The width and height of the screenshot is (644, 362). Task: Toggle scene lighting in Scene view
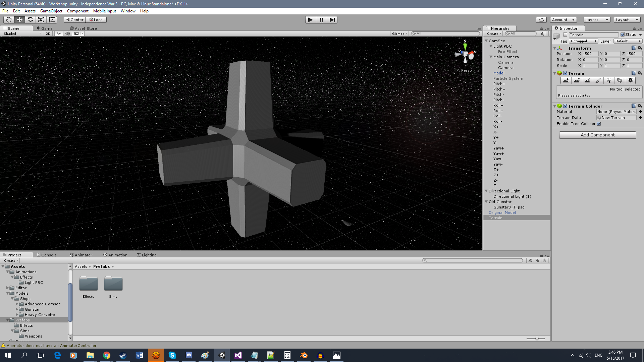pyautogui.click(x=59, y=34)
